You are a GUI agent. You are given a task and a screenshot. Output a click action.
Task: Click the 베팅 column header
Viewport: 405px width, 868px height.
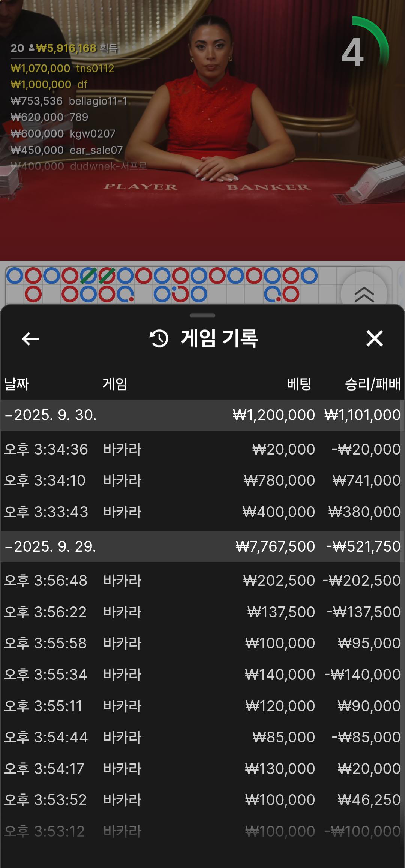click(299, 384)
